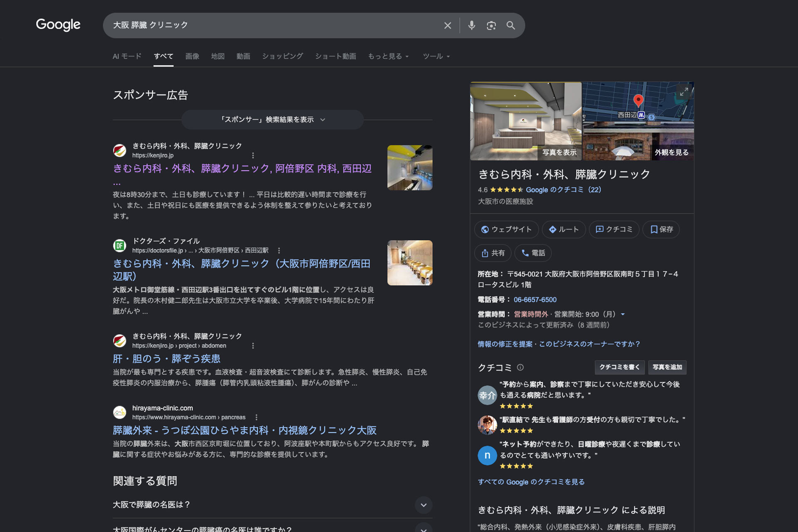The image size is (798, 532).
Task: Click the ルート directions button
Action: pyautogui.click(x=564, y=229)
